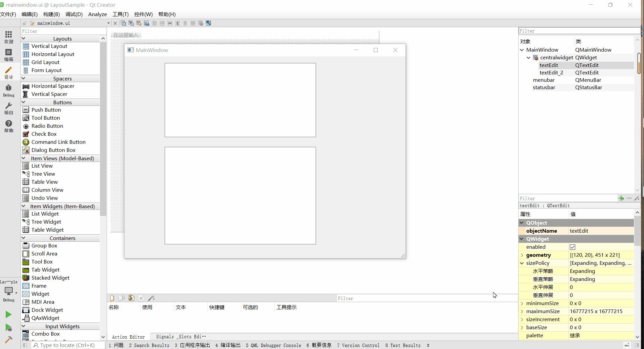Open the Analyze menu
644x349 pixels.
click(97, 14)
